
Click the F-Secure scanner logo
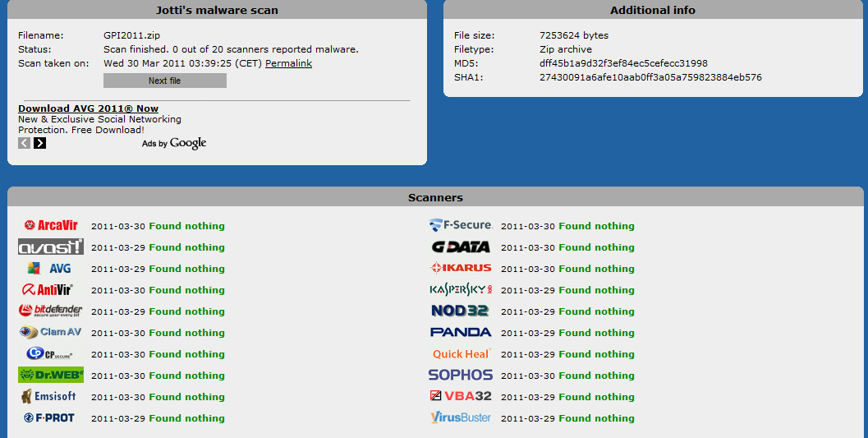461,225
